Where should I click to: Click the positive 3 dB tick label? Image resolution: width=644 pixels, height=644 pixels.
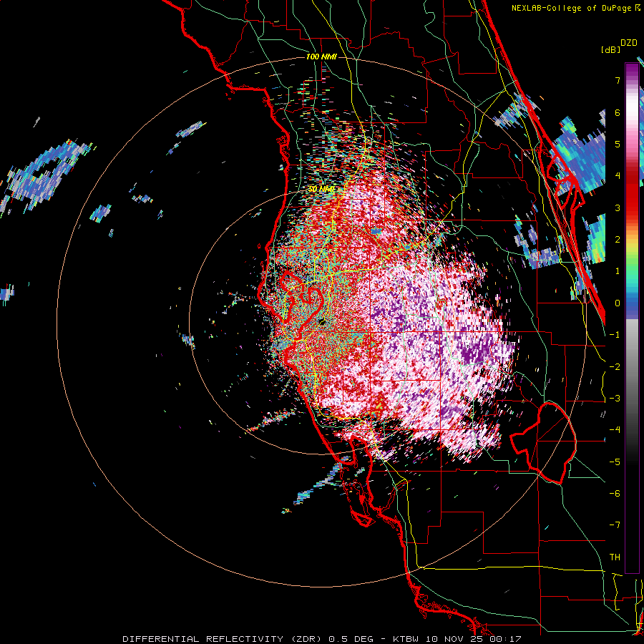coord(618,208)
